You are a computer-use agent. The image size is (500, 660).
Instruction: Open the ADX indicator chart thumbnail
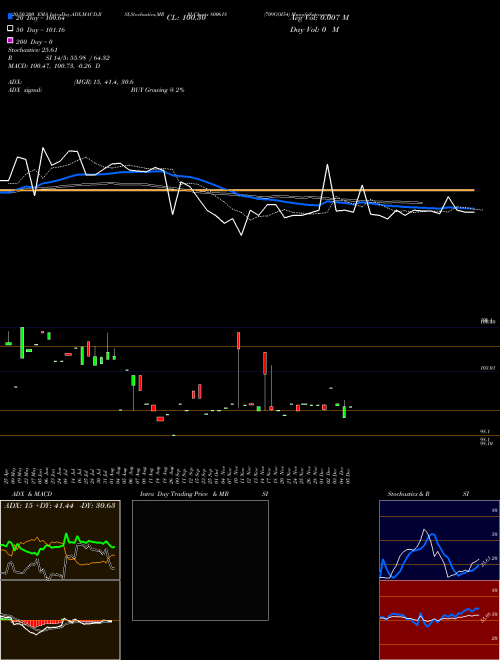[x=60, y=540]
